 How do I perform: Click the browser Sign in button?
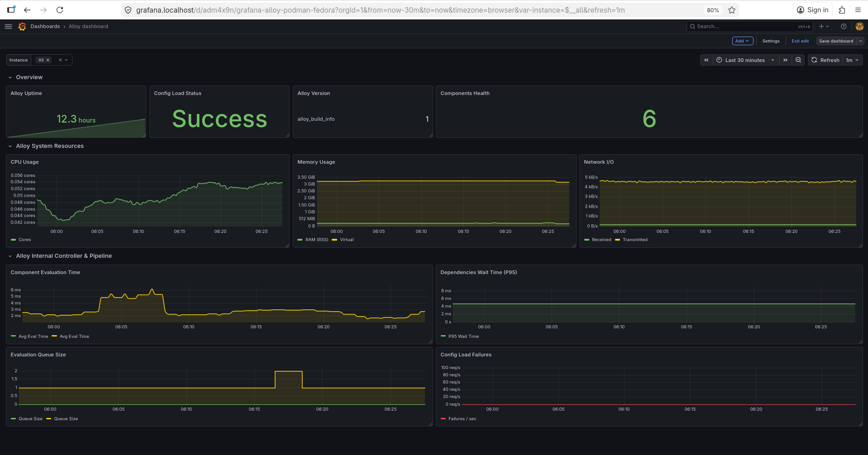812,10
